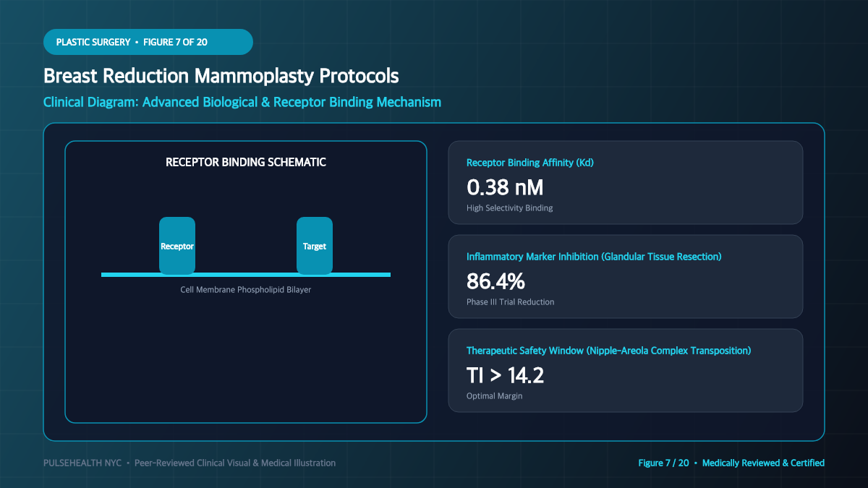Click the Plastic Surgery Figure 7 of 20 badge
This screenshot has width=868, height=488.
(x=148, y=42)
